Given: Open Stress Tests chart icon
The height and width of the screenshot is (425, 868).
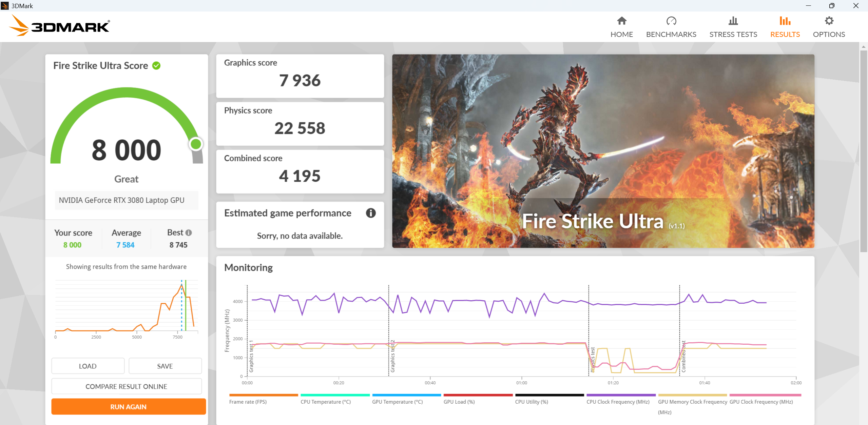Looking at the screenshot, I should (733, 21).
